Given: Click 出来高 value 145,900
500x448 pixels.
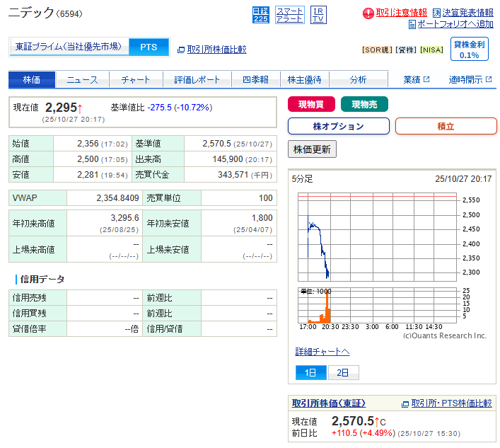Looking at the screenshot, I should pos(228,159).
